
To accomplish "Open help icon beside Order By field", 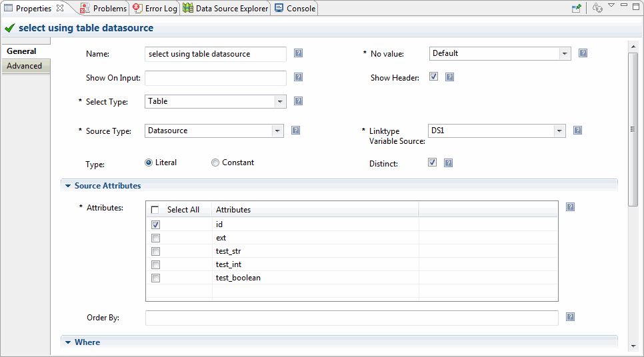I will pos(571,317).
